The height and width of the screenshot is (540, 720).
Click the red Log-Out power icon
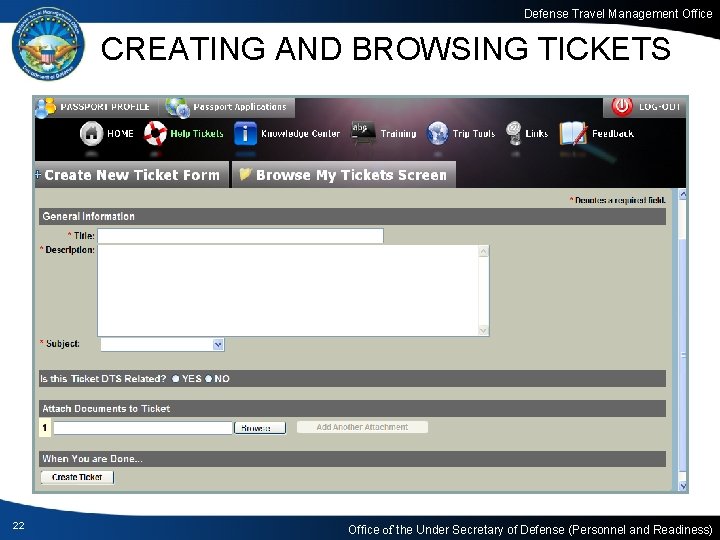tap(622, 107)
